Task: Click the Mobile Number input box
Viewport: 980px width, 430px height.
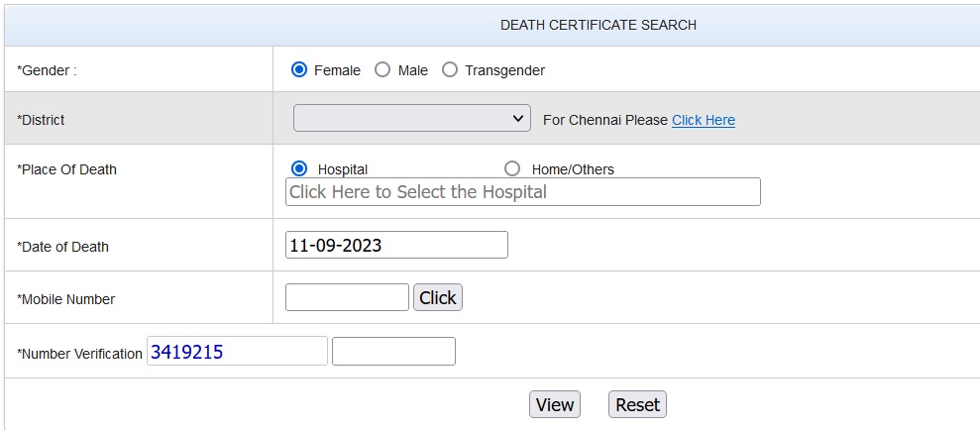Action: click(x=347, y=297)
